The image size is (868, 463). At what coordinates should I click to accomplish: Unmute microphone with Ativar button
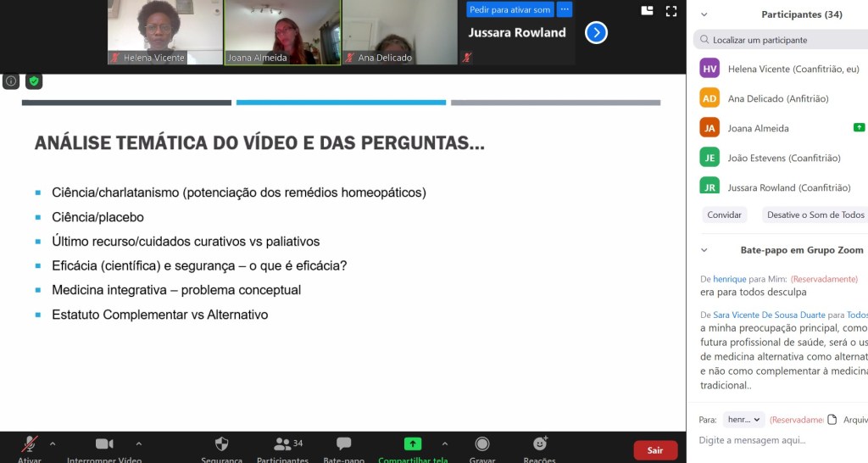tap(30, 444)
